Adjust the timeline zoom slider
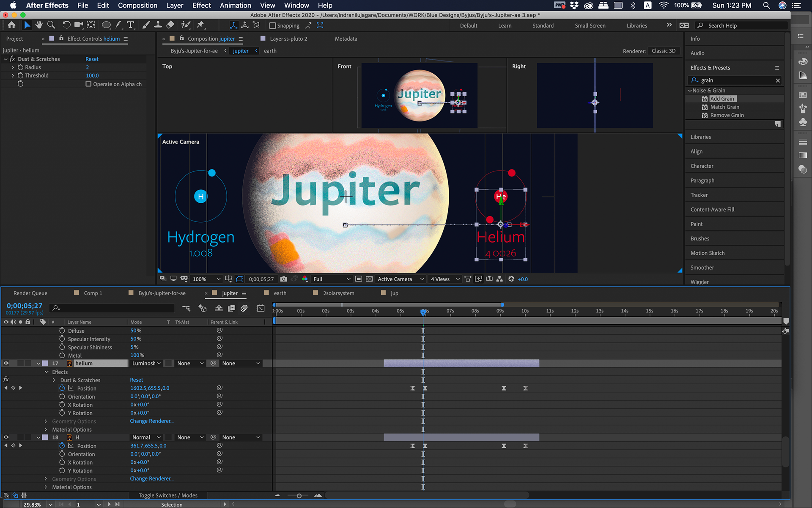 point(299,495)
